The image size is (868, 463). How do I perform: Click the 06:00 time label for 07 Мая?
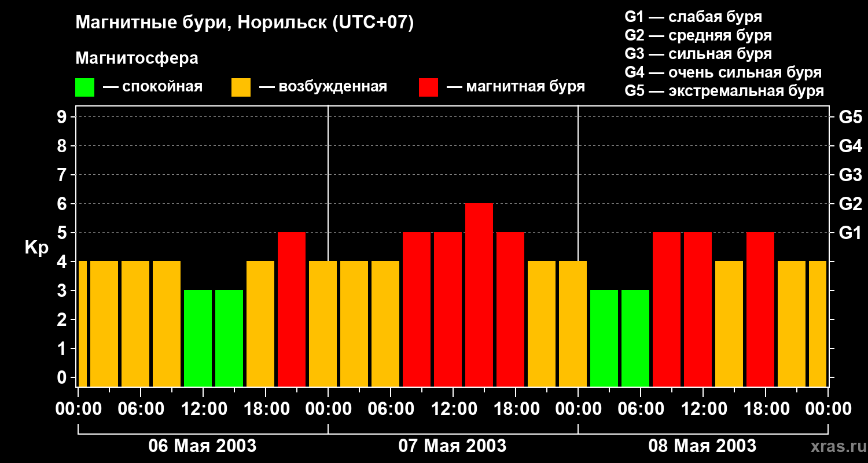(x=391, y=409)
